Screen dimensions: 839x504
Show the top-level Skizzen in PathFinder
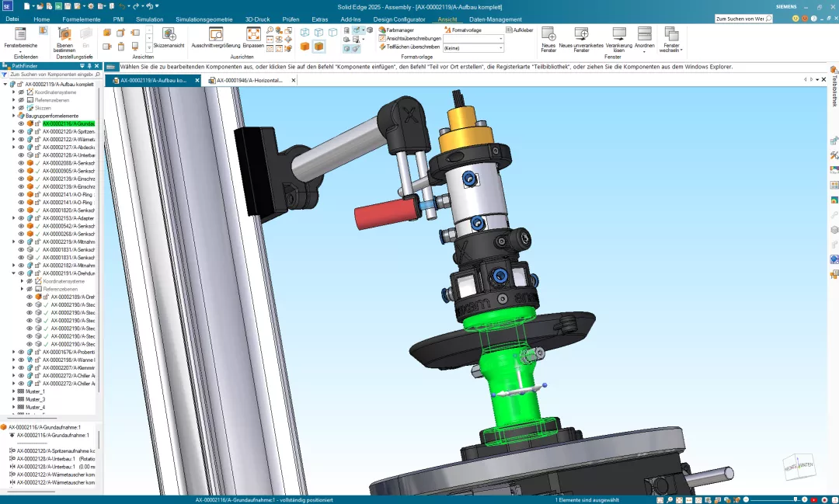[22, 108]
